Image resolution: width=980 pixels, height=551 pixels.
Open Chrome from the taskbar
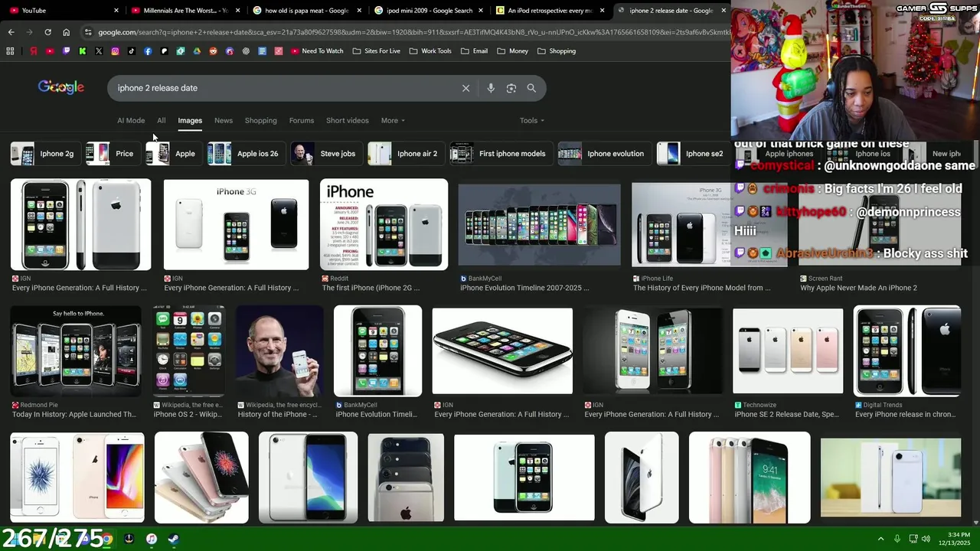pyautogui.click(x=107, y=540)
